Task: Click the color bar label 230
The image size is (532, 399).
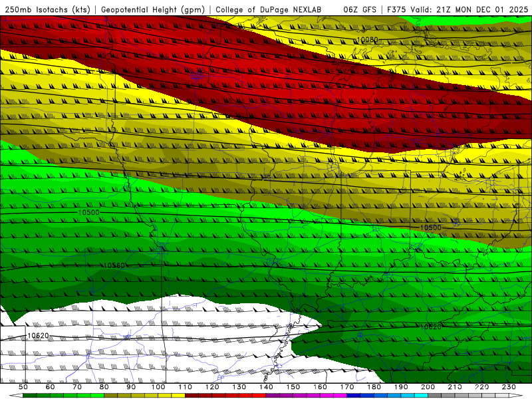Action: coord(509,387)
